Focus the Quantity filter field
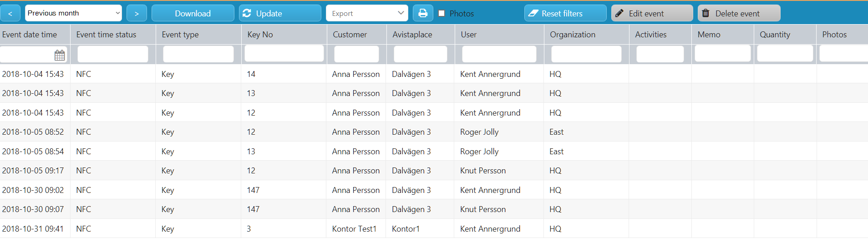 (x=785, y=53)
